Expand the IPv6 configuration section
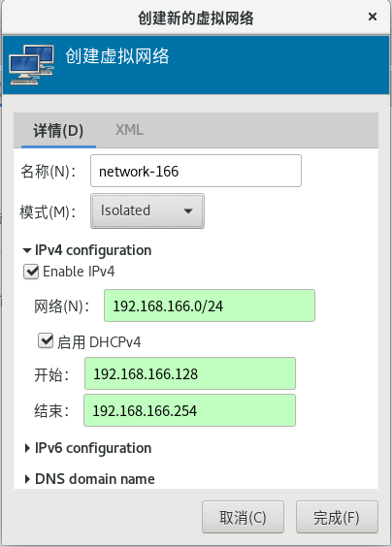This screenshot has height=547, width=392. click(87, 448)
